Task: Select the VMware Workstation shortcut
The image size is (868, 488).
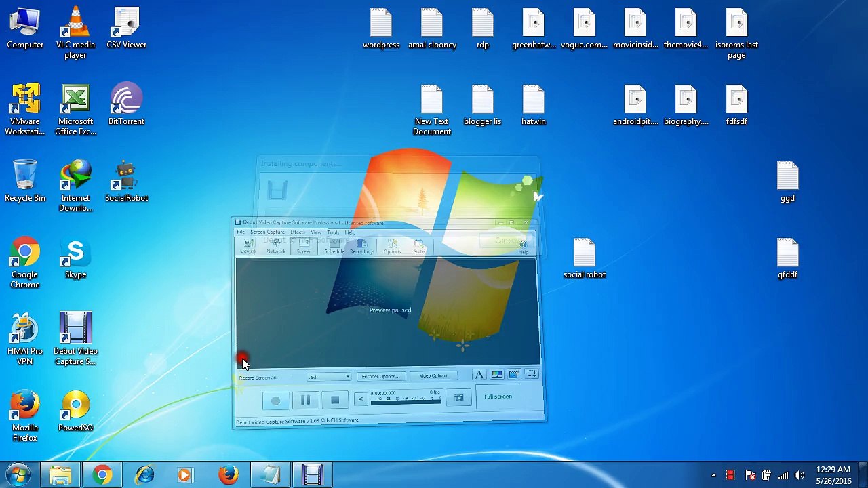Action: click(x=25, y=110)
